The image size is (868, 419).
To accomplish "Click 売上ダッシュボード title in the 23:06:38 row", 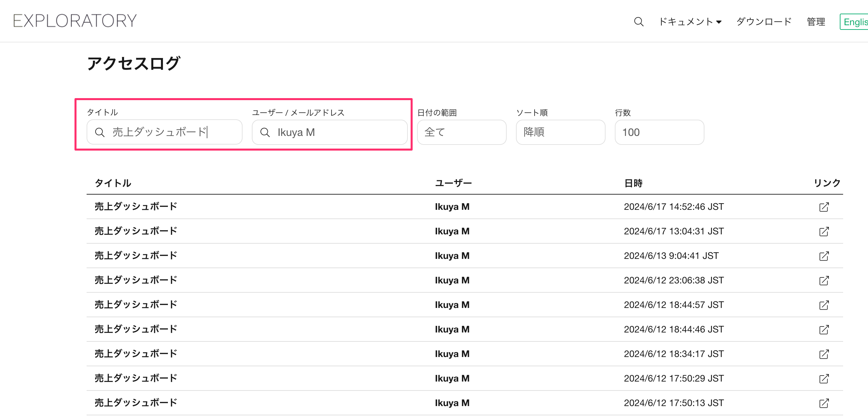I will click(136, 280).
